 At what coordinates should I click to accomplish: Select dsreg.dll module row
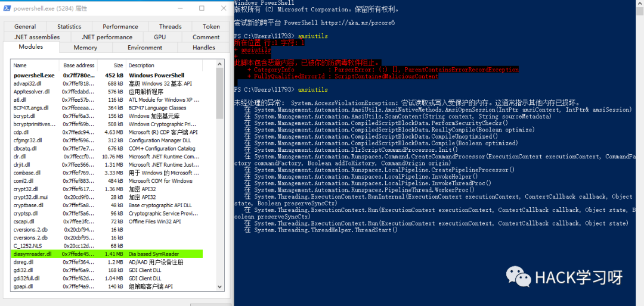[x=107, y=262]
